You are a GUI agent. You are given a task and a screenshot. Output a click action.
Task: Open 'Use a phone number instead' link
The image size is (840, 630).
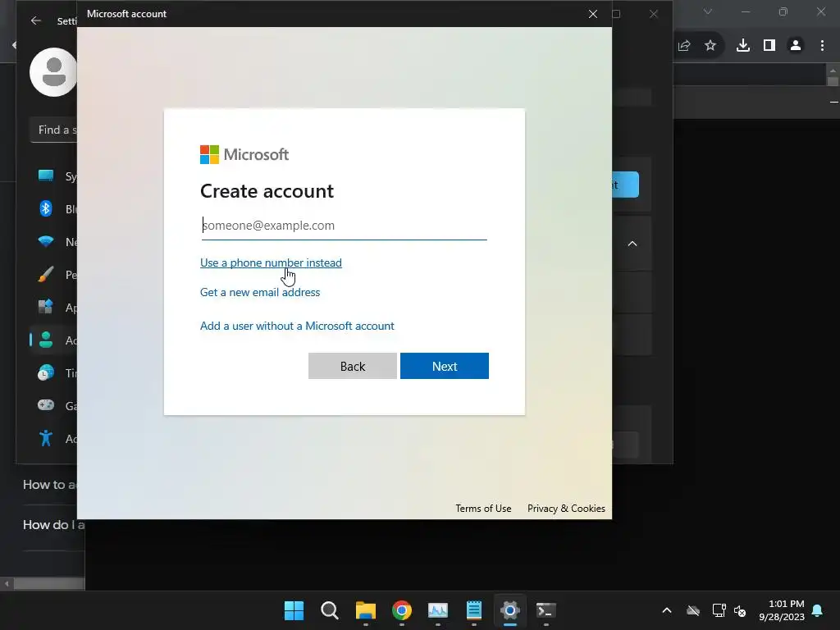[271, 262]
